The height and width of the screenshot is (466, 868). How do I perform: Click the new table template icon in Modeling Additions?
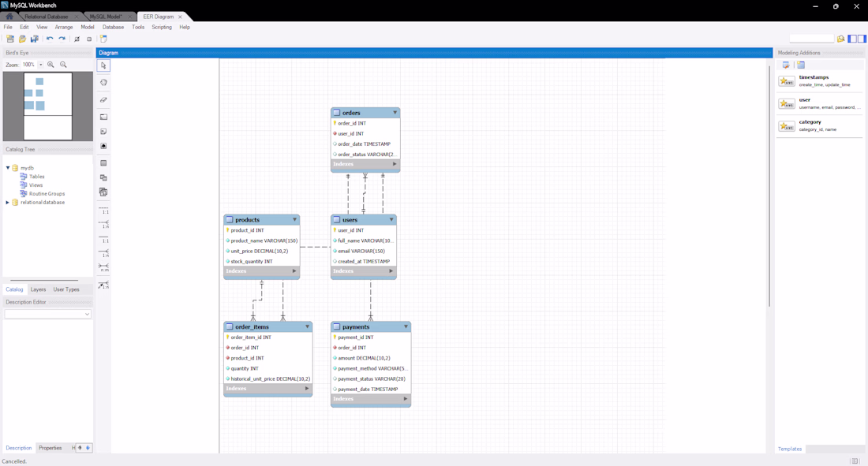click(x=801, y=65)
